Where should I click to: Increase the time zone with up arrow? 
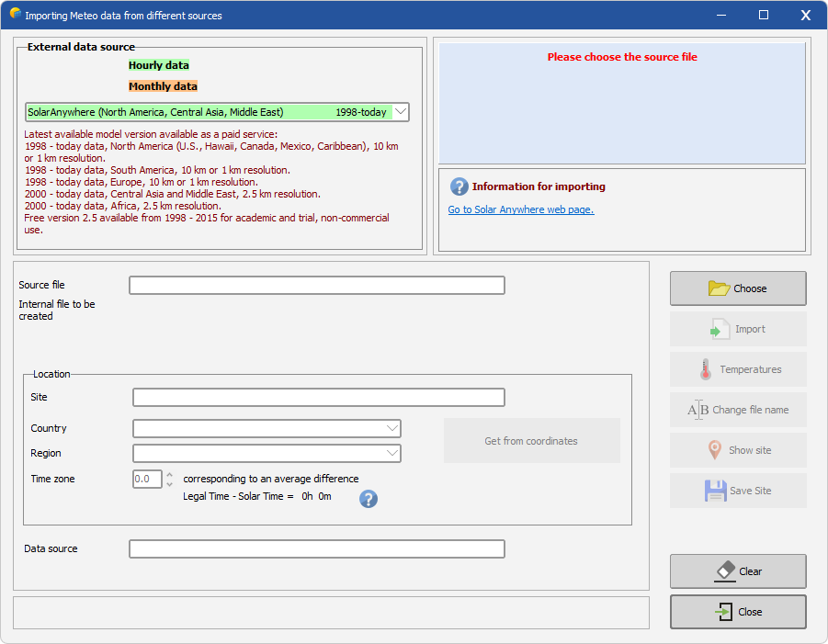169,474
